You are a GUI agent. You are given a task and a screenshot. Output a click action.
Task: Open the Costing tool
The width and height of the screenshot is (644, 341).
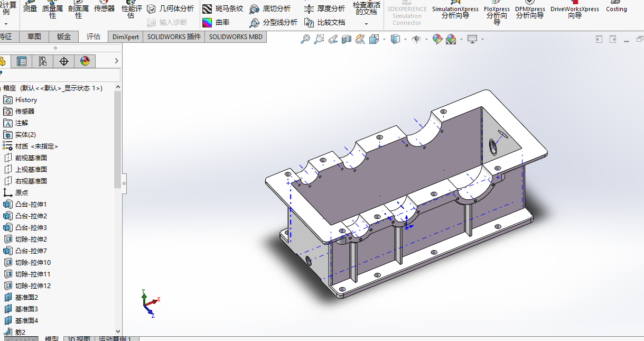(x=616, y=9)
